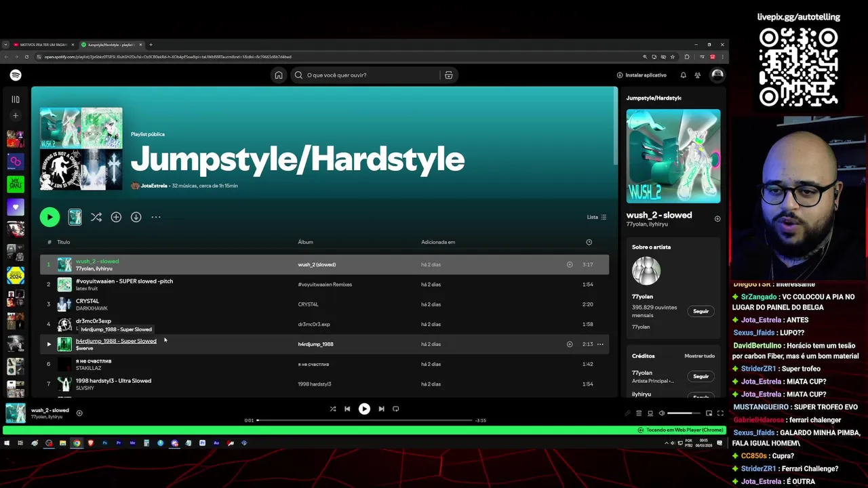Toggle repeat in bottom player
This screenshot has height=488, width=868.
pyautogui.click(x=396, y=409)
